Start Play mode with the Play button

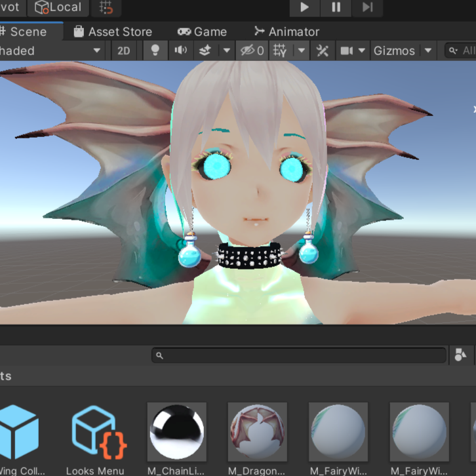[x=304, y=7]
